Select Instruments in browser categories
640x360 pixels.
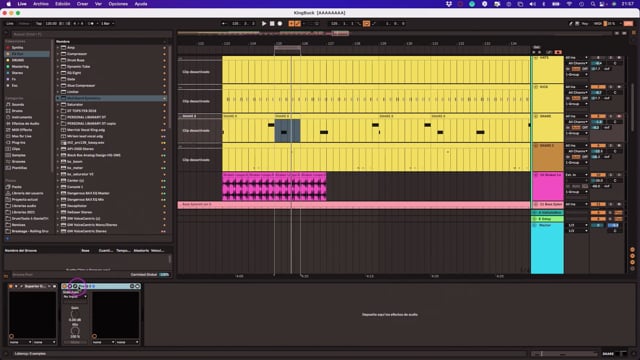(22, 117)
